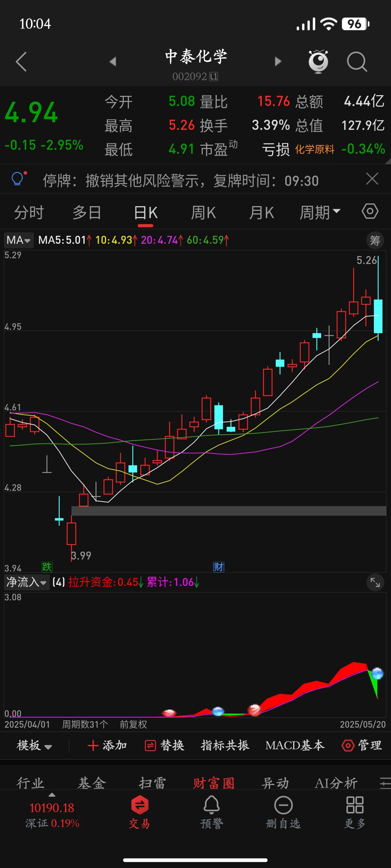Viewport: 391px width, 868px height.
Task: Tap the 周期数31个 label
Action: click(x=85, y=724)
